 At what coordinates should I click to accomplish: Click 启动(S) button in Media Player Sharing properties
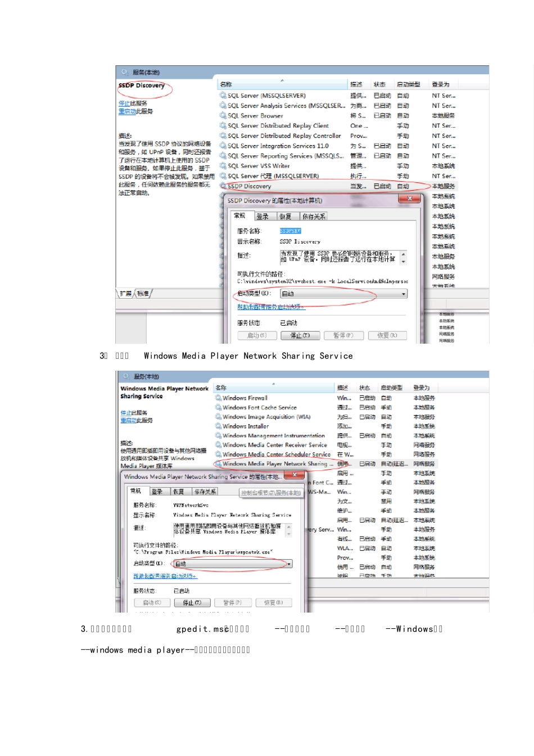[x=152, y=602]
